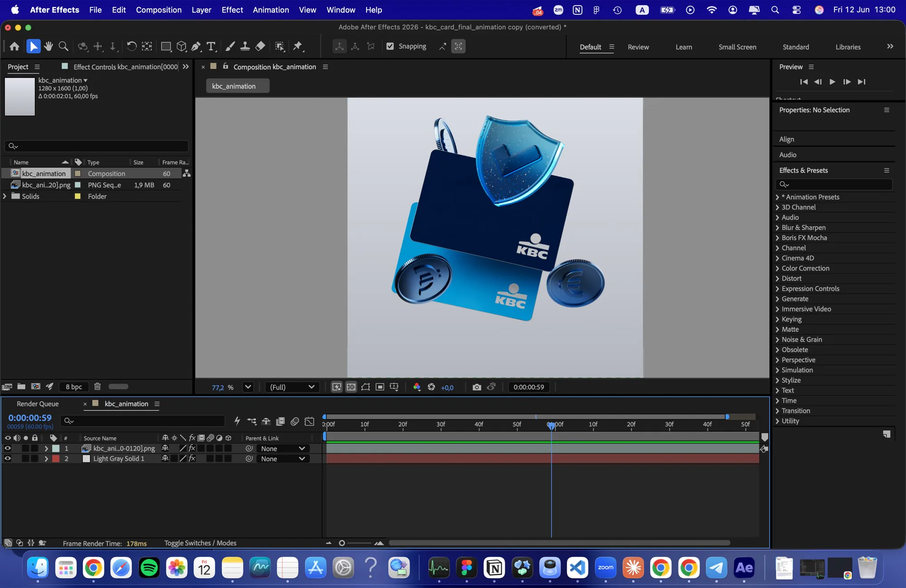Switch to the Render Queue tab
The height and width of the screenshot is (588, 906).
(38, 404)
